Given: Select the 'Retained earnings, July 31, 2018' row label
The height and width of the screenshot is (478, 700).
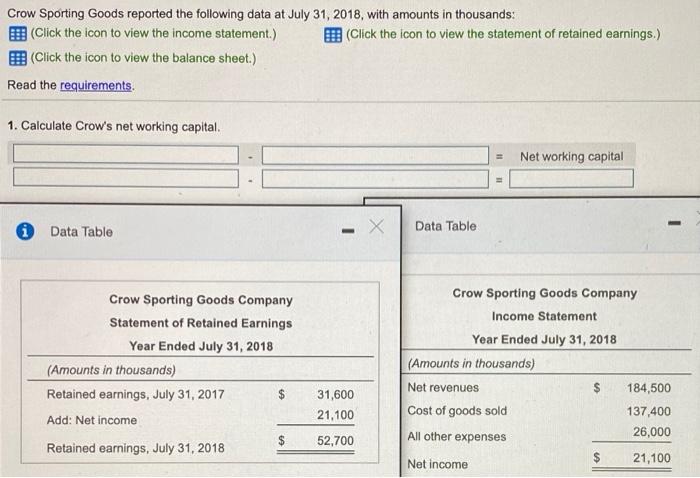Looking at the screenshot, I should (135, 448).
